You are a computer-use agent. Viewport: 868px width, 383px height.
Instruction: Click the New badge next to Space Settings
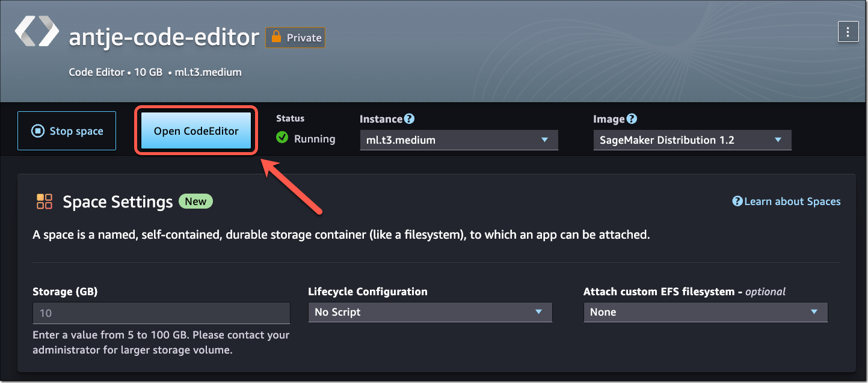[x=195, y=201]
